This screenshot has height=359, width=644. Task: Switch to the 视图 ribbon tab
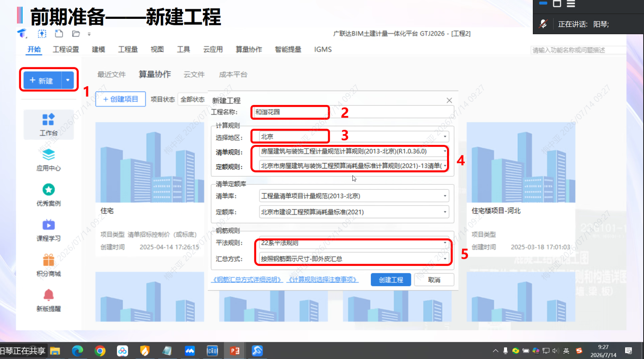click(157, 50)
